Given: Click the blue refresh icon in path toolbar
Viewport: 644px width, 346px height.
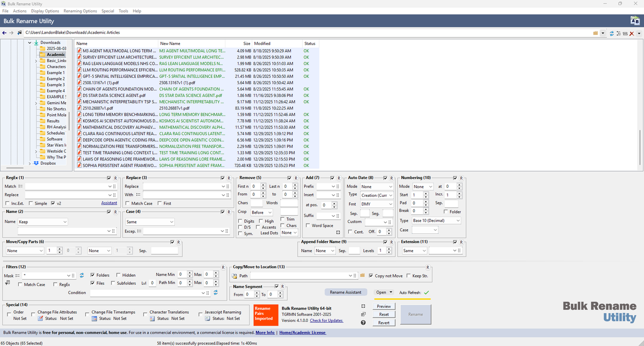Looking at the screenshot, I should pyautogui.click(x=611, y=33).
